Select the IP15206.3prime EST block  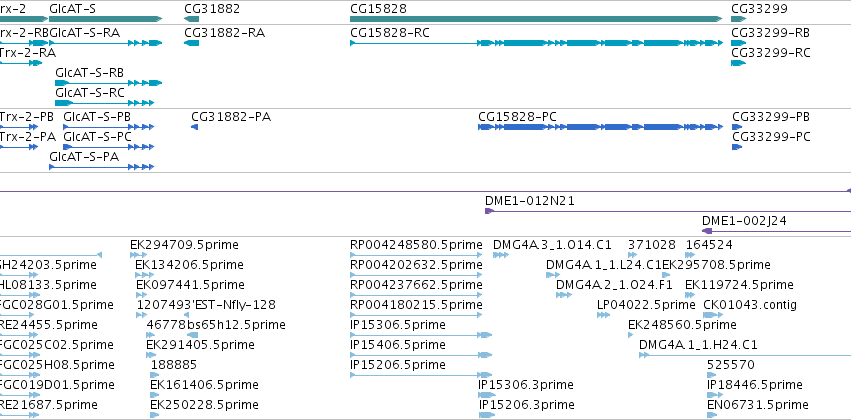(487, 415)
